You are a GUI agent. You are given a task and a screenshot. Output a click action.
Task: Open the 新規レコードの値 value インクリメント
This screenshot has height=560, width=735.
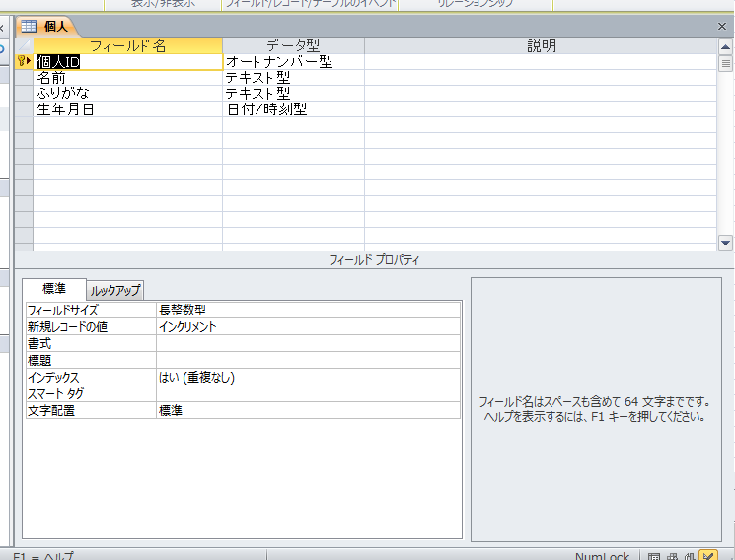[308, 326]
